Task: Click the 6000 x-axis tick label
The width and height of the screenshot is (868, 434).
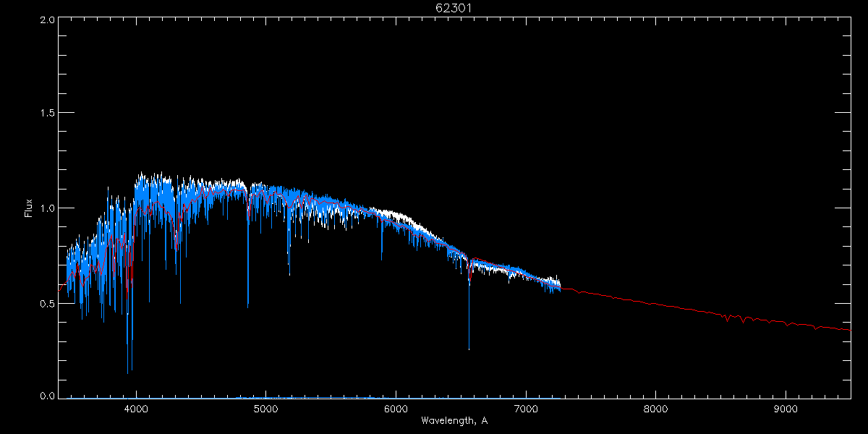Action: [x=396, y=409]
